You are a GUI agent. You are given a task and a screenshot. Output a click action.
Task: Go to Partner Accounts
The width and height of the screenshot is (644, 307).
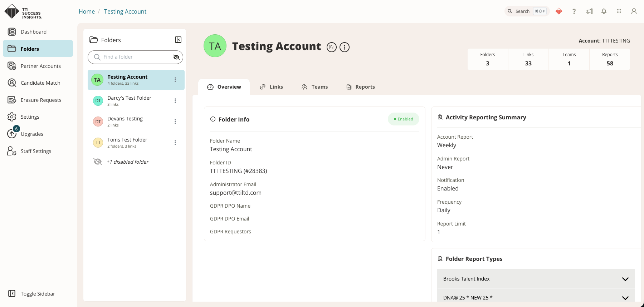38,66
